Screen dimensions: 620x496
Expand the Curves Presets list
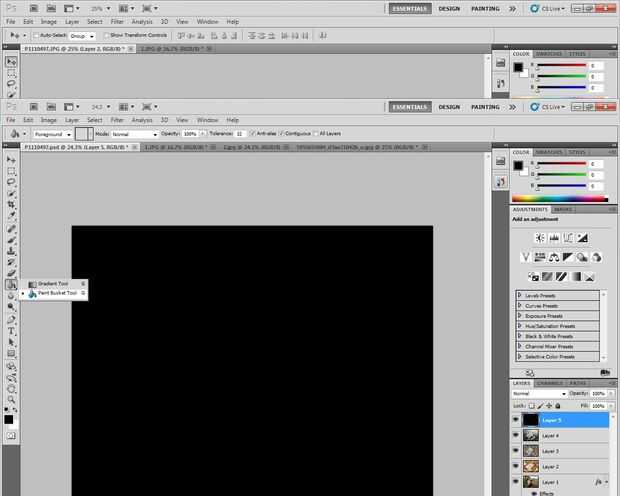pos(520,305)
